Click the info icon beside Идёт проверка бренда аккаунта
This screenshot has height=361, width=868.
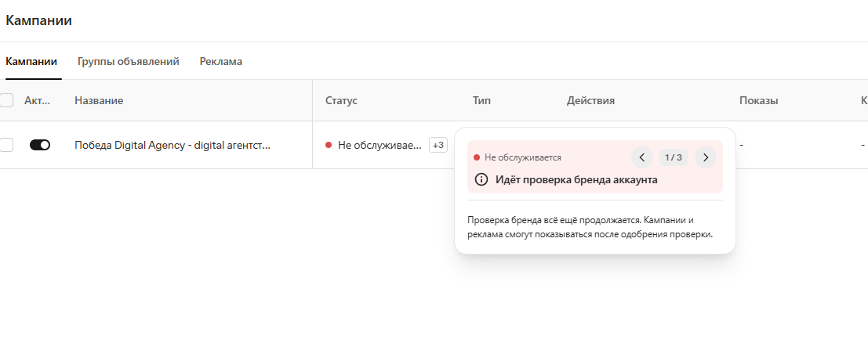pyautogui.click(x=481, y=179)
